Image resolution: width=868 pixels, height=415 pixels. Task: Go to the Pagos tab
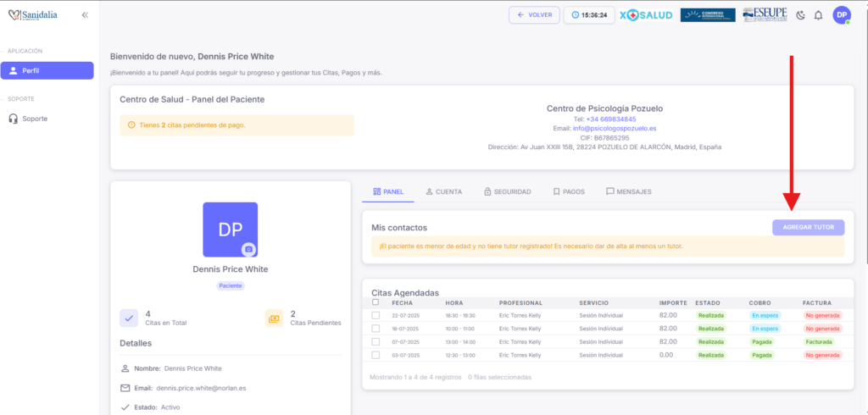[x=568, y=192]
